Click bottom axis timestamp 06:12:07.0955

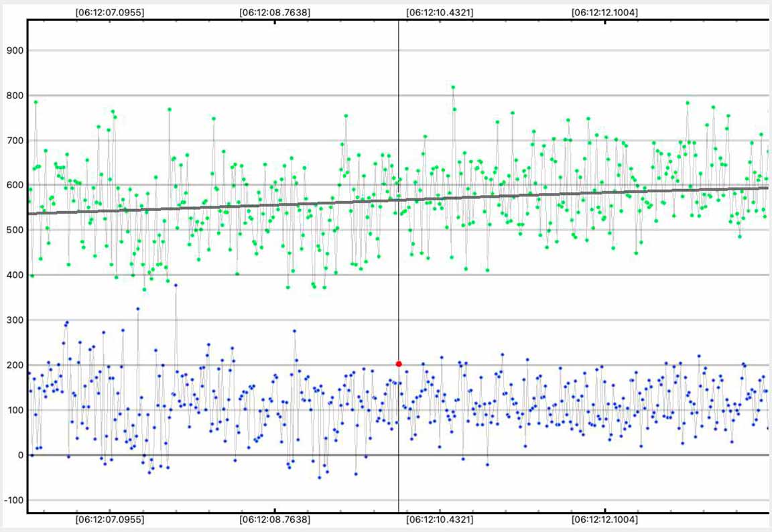(109, 519)
